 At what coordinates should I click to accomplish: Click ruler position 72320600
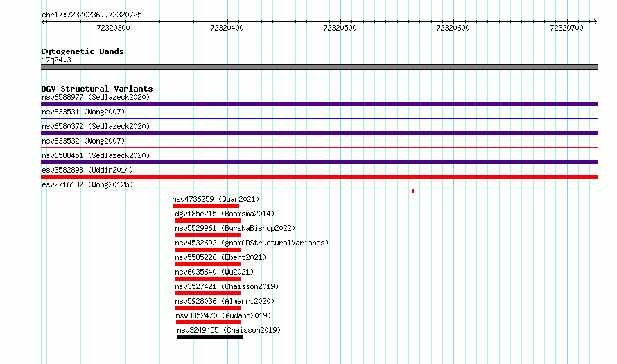coord(453,28)
